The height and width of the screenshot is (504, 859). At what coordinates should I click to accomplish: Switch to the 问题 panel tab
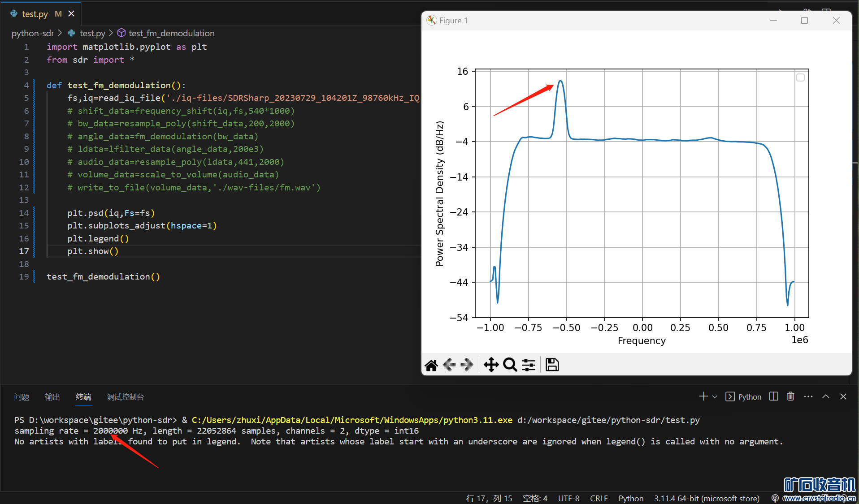(22, 397)
